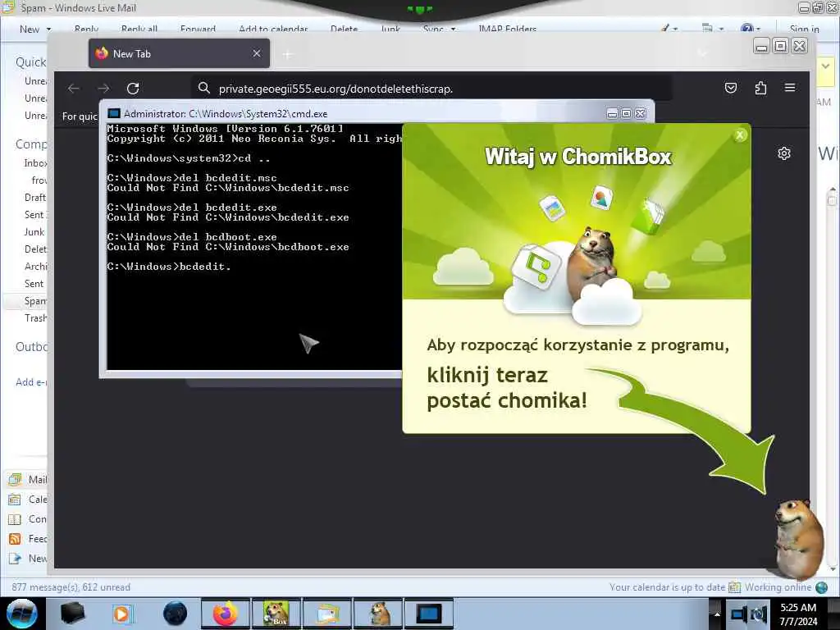Screen dimensions: 840x630
Task: Open the Windows Start orb
Action: pos(21,614)
